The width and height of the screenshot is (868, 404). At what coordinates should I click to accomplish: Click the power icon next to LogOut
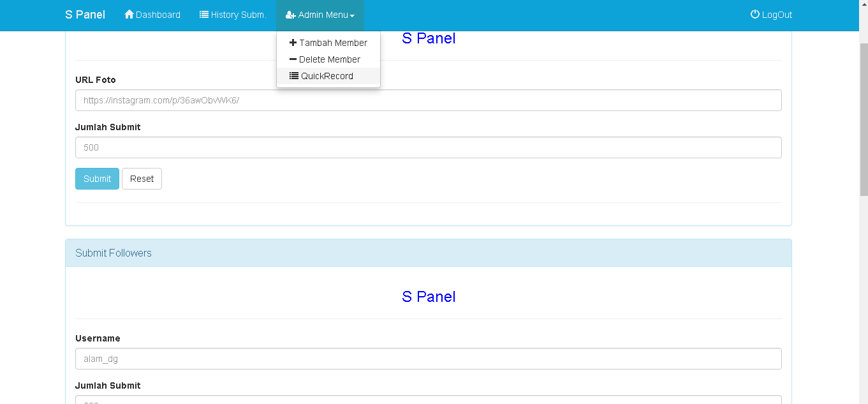(754, 14)
